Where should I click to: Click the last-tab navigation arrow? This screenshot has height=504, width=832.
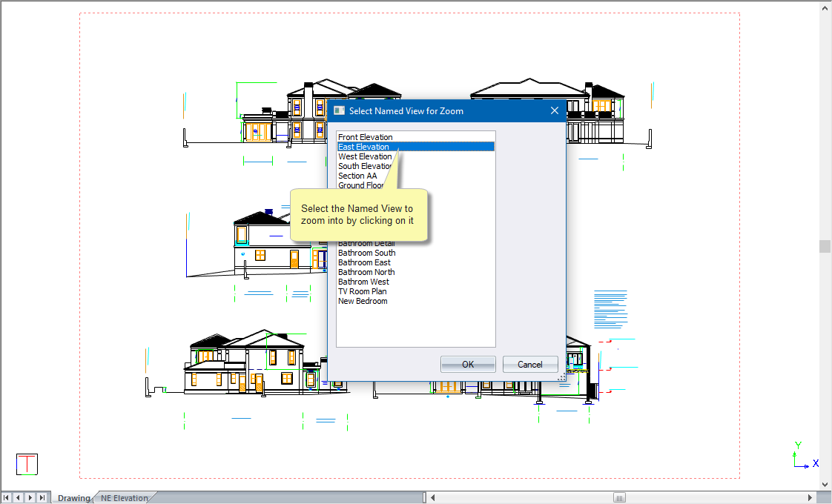point(42,497)
